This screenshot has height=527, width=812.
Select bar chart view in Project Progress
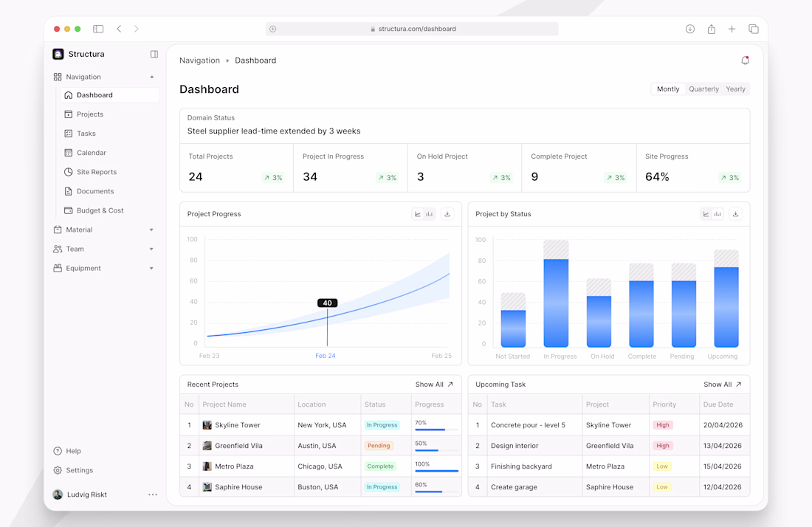tap(430, 214)
